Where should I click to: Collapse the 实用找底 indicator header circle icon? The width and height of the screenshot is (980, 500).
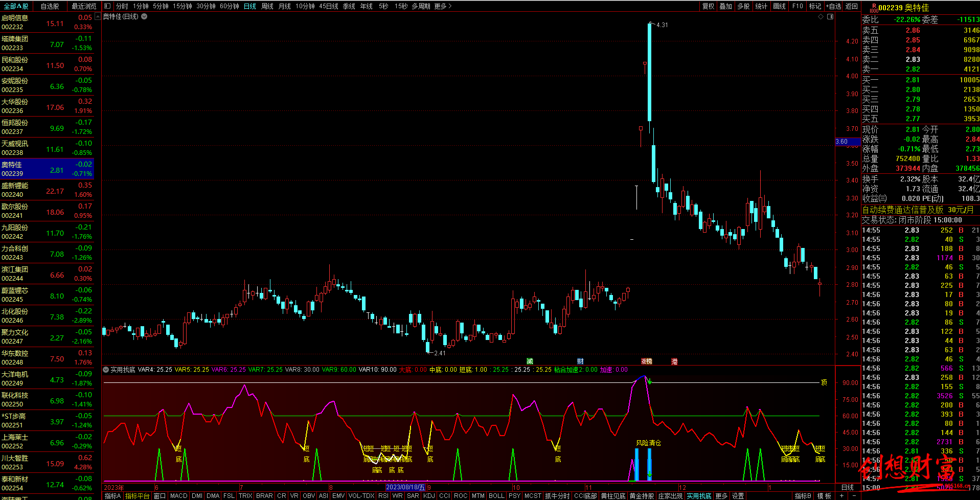pos(106,369)
